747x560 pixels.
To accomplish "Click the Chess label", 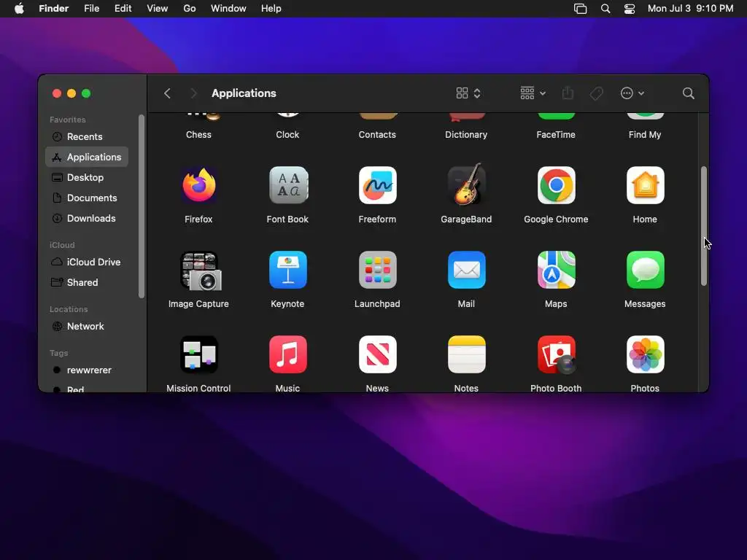I will point(198,135).
